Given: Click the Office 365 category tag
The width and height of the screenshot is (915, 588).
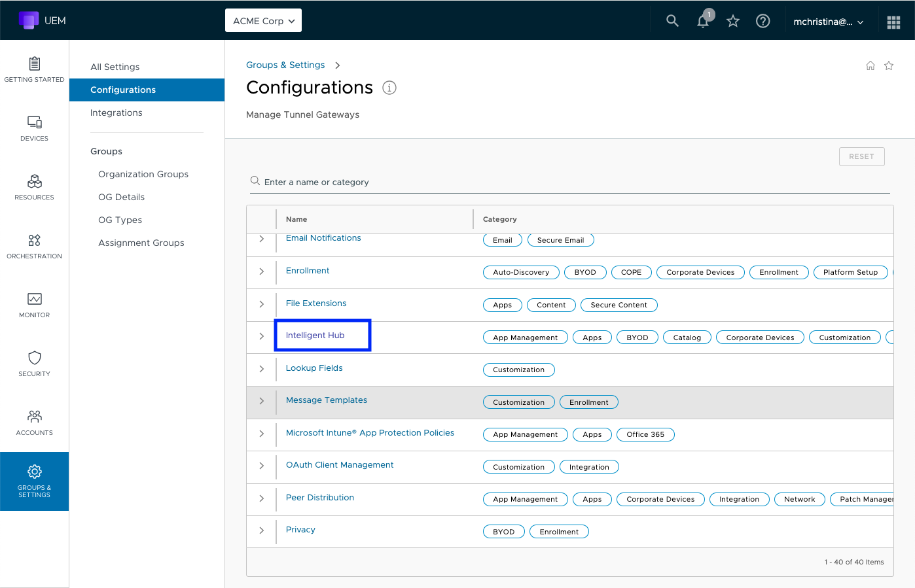Looking at the screenshot, I should pos(645,434).
